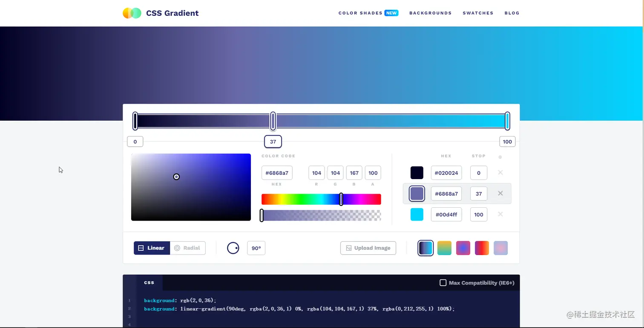Click the 100 position label under the gradient bar
Screen dimensions: 644x328
507,142
